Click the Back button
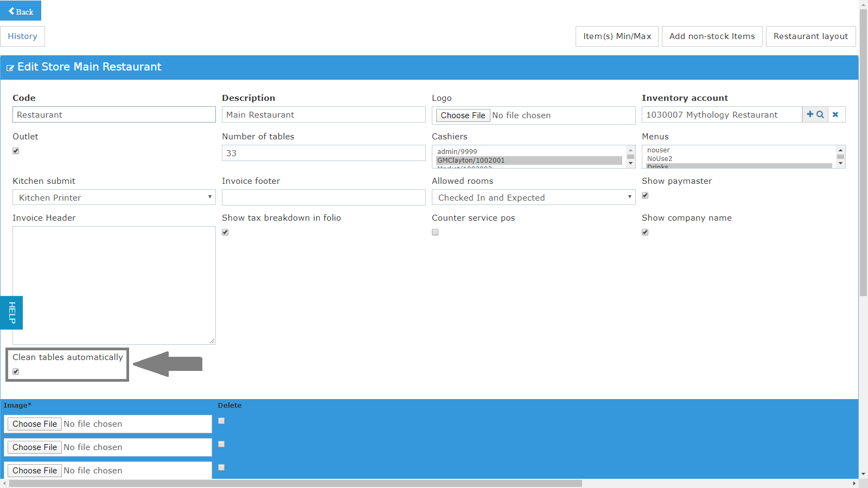Viewport: 868px width, 488px height. tap(21, 11)
